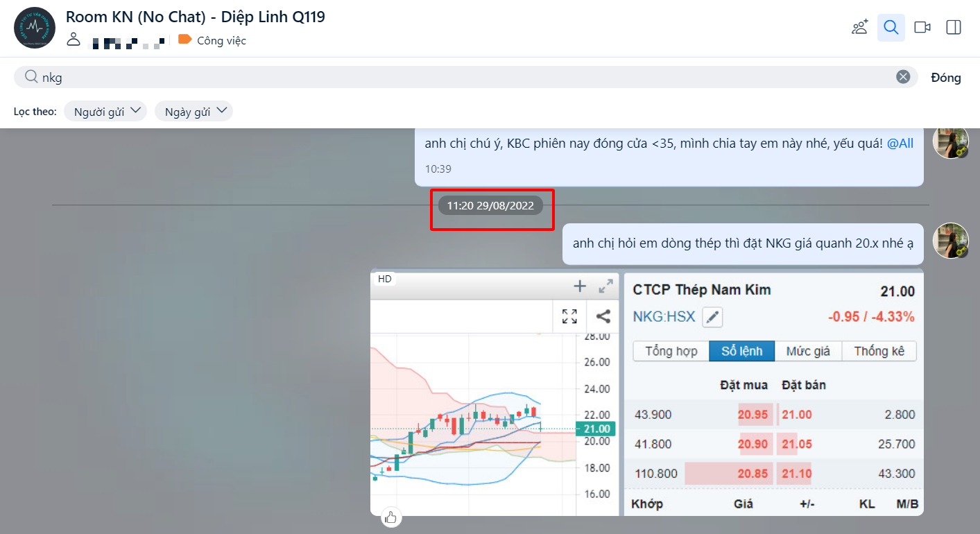This screenshot has height=534, width=980.
Task: Click the 10:39 message timestamp
Action: [438, 169]
